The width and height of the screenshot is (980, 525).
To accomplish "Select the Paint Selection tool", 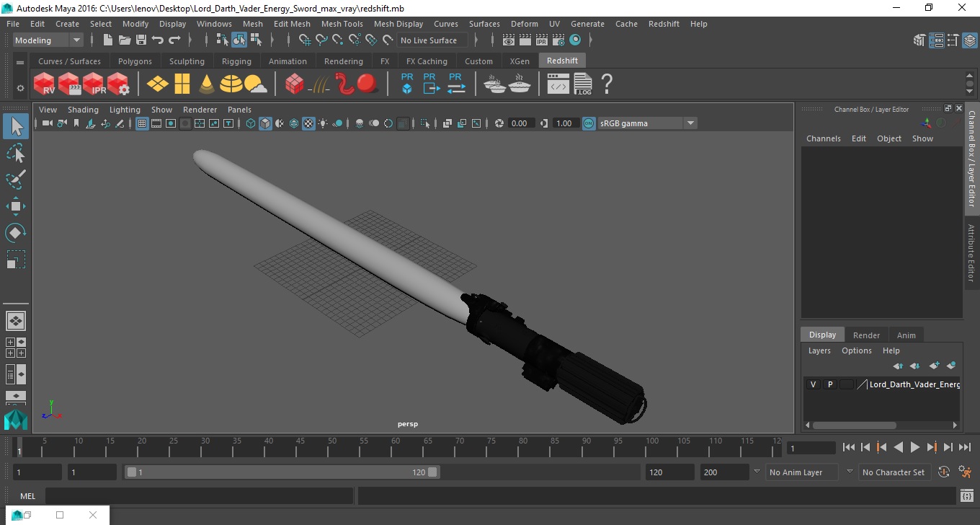I will point(16,180).
